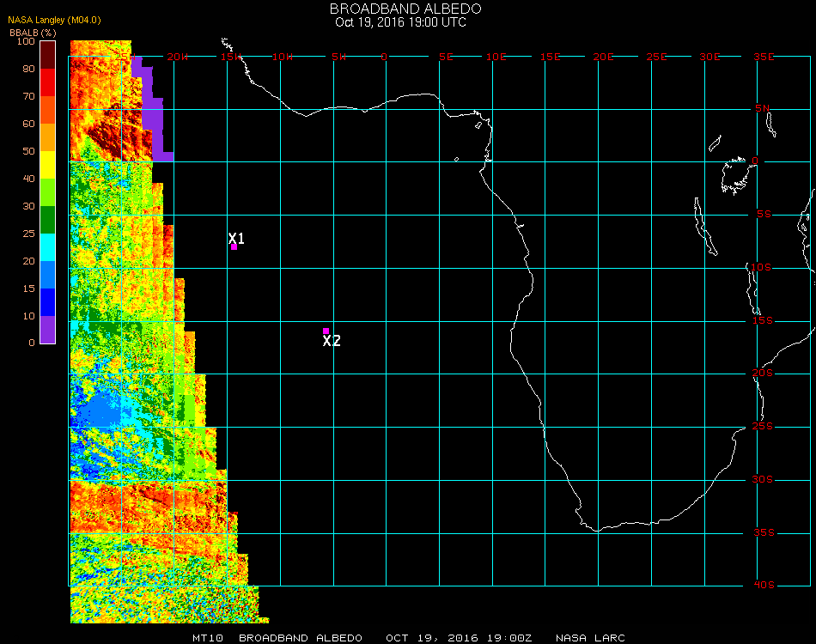Click the 35S latitude label
Viewport: 816px width, 644px height.
pyautogui.click(x=764, y=532)
